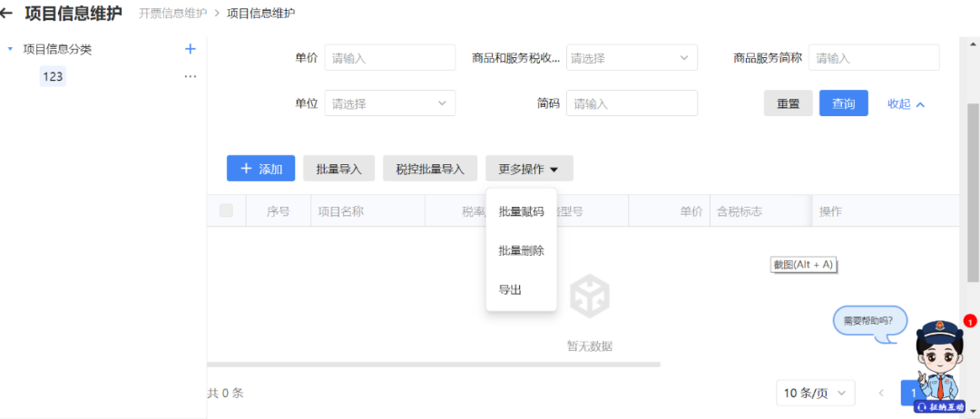The height and width of the screenshot is (419, 980).
Task: Click the plus icon to add 项目信息分类
Action: 190,49
